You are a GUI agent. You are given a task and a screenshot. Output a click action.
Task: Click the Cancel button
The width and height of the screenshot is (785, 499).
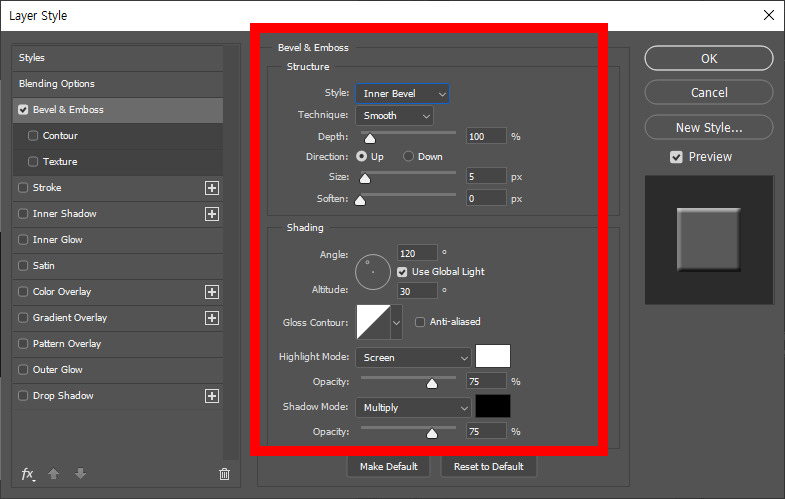tap(709, 93)
